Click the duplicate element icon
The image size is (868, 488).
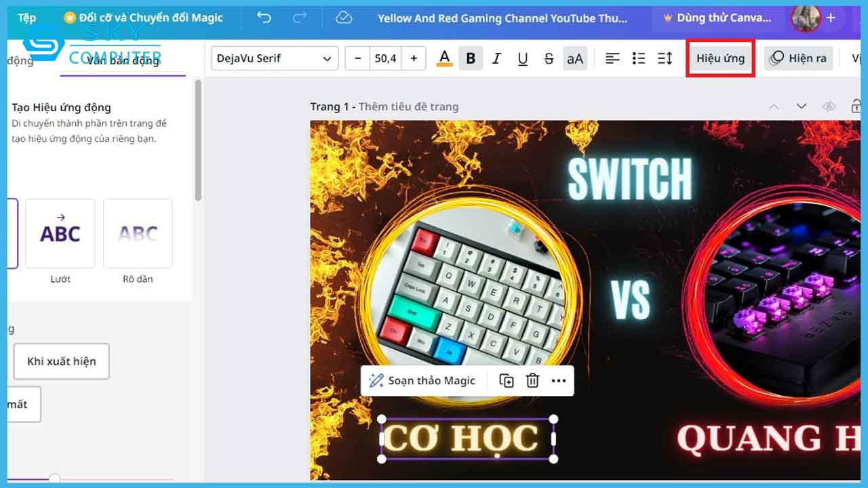click(x=507, y=381)
